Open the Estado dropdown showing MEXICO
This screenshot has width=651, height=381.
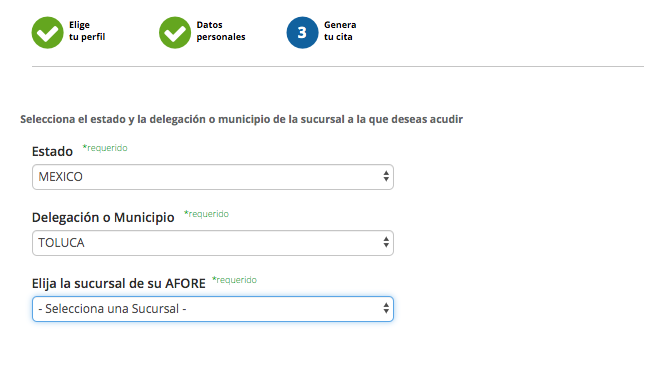pos(213,177)
